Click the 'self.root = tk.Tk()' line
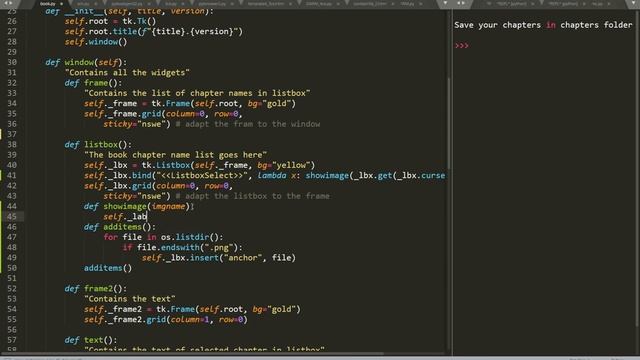This screenshot has width=640, height=360. click(110, 21)
